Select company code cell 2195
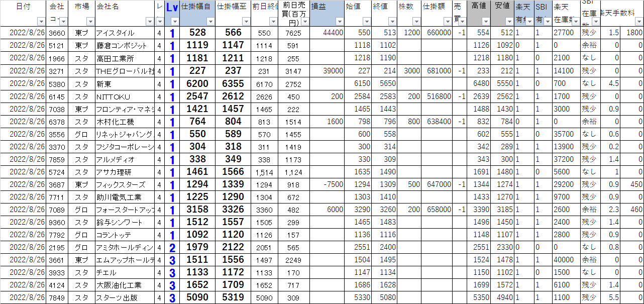The image size is (644, 304). 57,247
